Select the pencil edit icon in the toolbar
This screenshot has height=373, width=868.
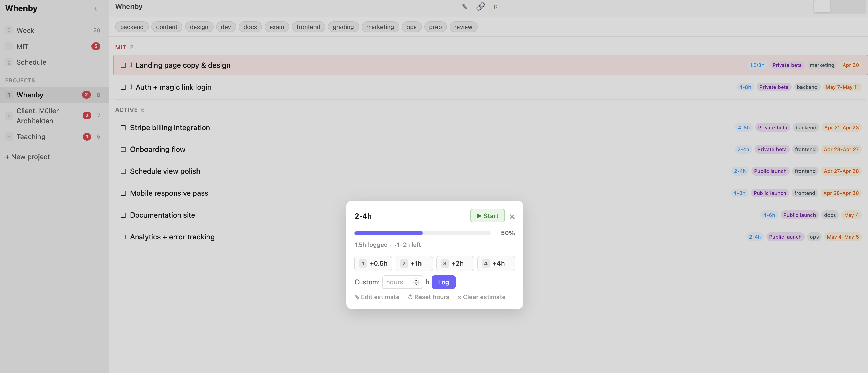click(x=464, y=6)
